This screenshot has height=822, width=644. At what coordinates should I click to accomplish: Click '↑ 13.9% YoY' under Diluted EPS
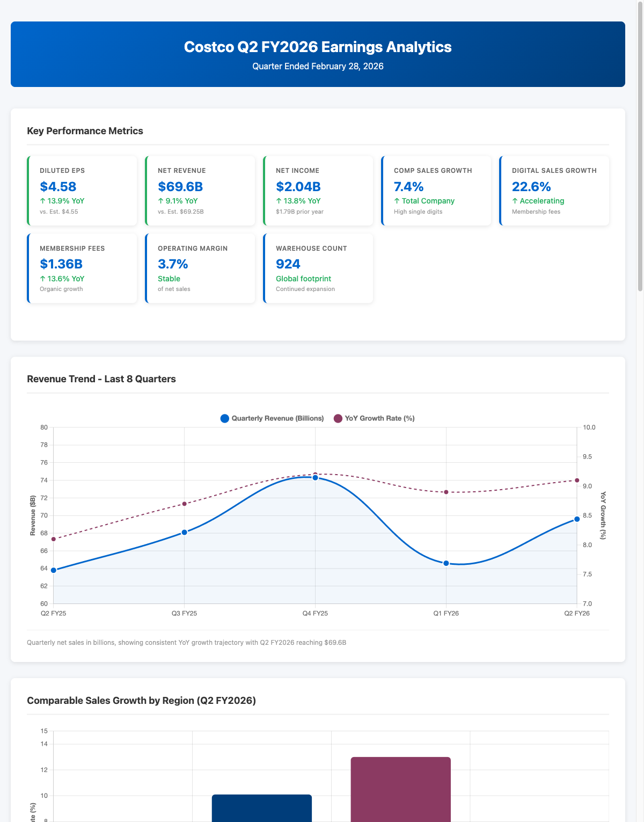pos(62,201)
